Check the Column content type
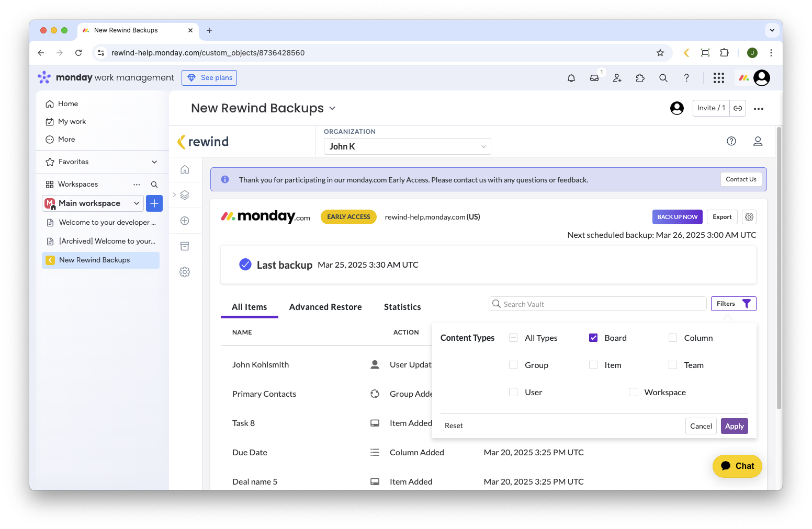The image size is (812, 529). [673, 338]
